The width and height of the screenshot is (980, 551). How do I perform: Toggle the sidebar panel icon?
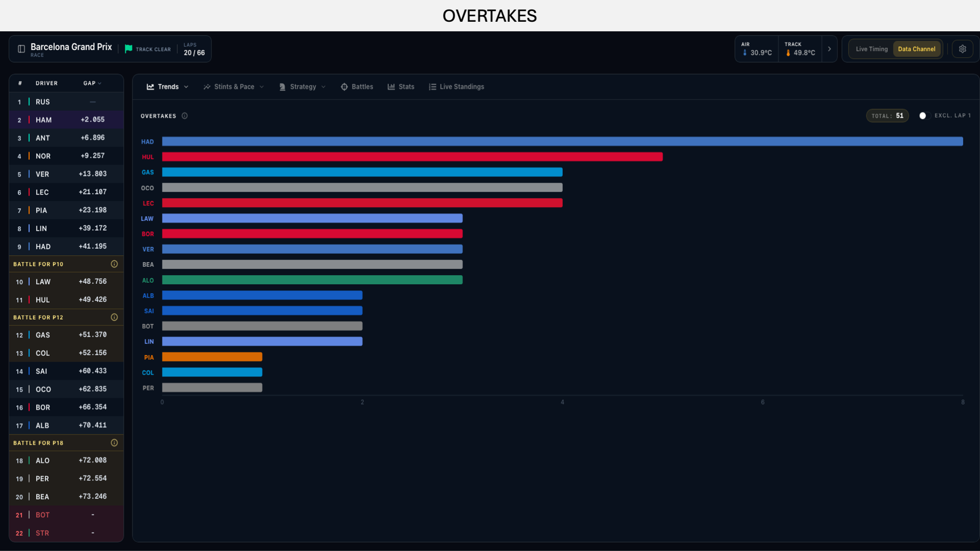click(21, 49)
